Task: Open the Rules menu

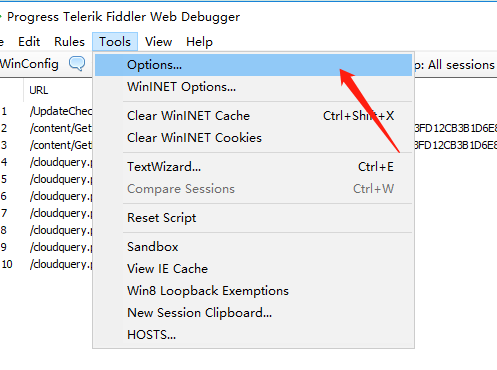Action: (x=69, y=42)
